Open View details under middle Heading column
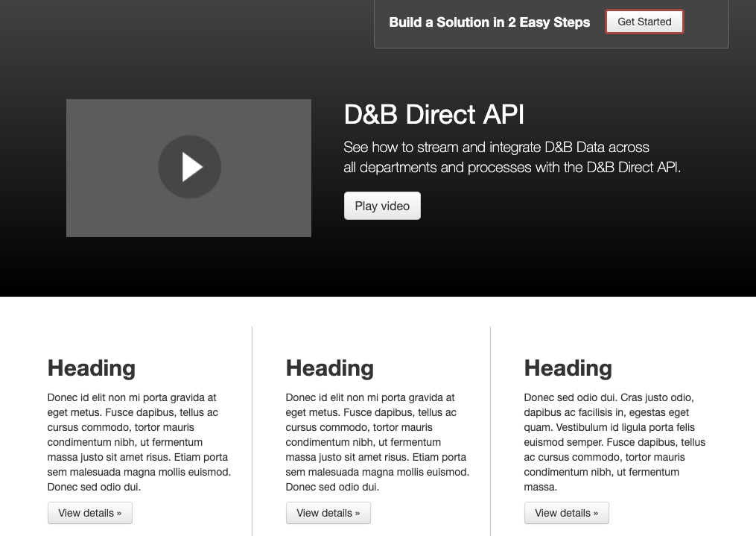Image resolution: width=756 pixels, height=536 pixels. (x=328, y=513)
